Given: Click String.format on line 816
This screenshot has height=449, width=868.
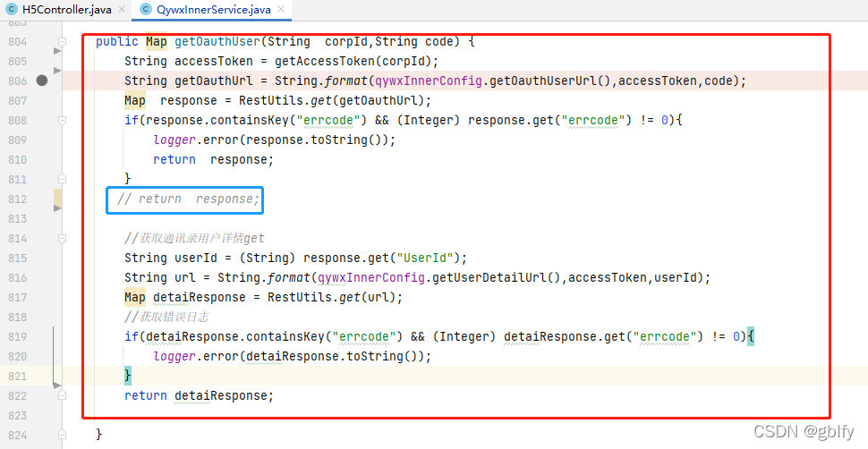Looking at the screenshot, I should click(263, 277).
